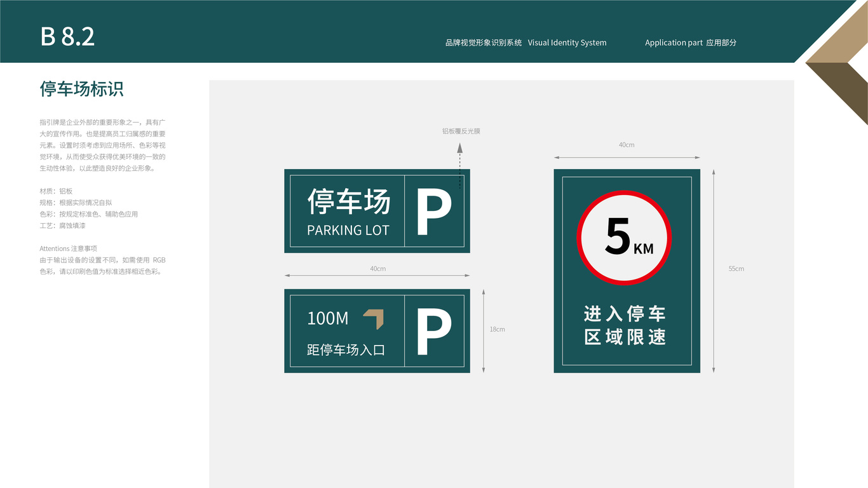Click the paragraph line starting 指引牌是企业外部
Screen dimensions: 868x488
point(102,122)
